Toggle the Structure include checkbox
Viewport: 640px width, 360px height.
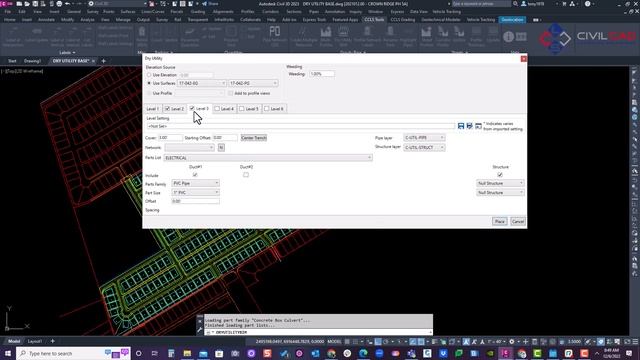point(500,175)
